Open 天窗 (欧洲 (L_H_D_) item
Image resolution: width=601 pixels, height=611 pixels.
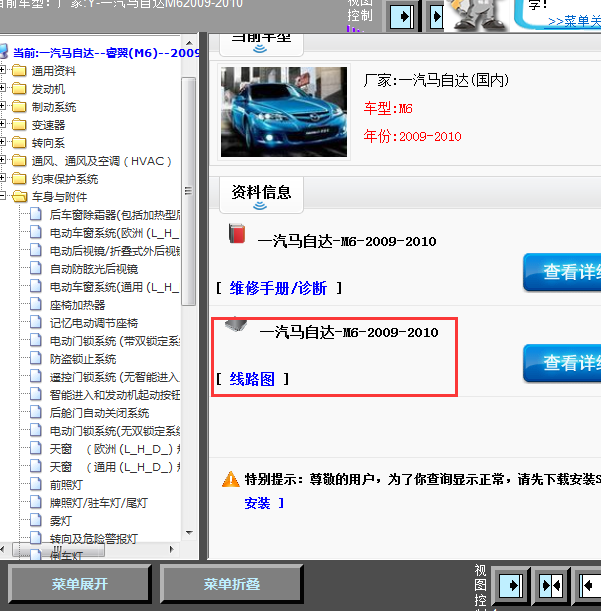pos(115,449)
